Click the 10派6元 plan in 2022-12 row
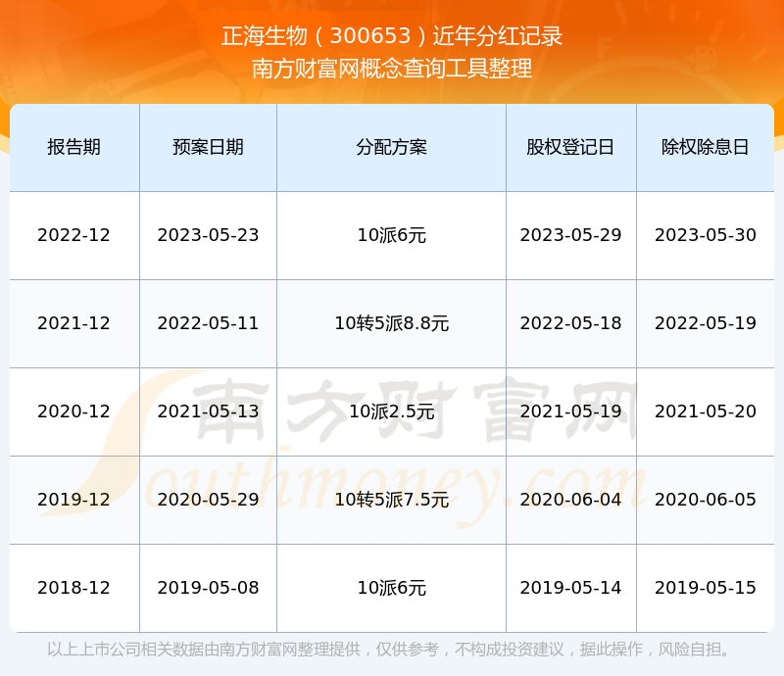This screenshot has height=676, width=784. (391, 235)
